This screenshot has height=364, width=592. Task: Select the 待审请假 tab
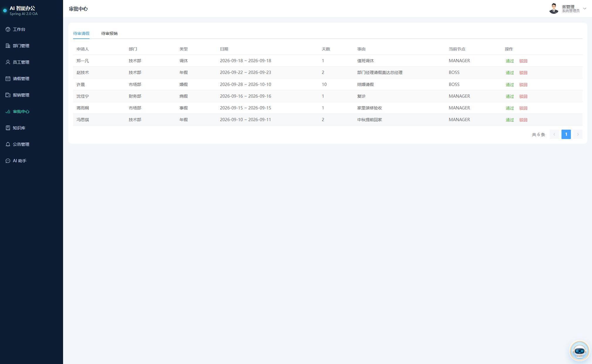(x=81, y=33)
